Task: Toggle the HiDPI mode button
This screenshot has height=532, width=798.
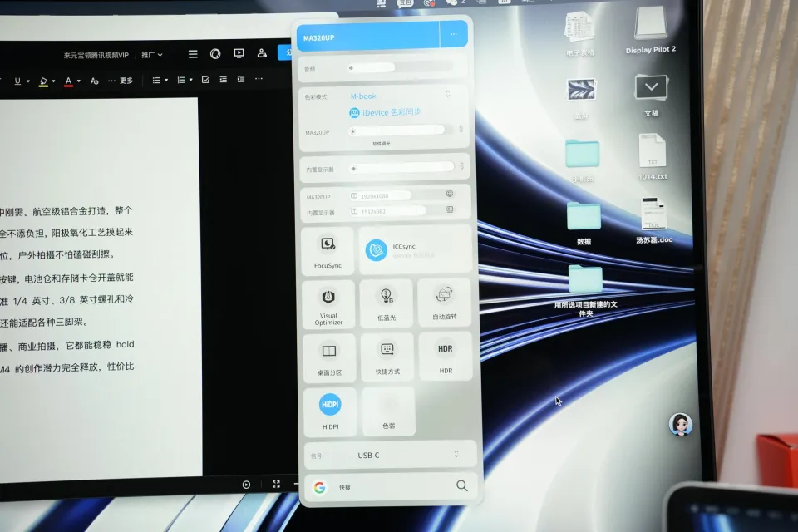Action: tap(330, 405)
